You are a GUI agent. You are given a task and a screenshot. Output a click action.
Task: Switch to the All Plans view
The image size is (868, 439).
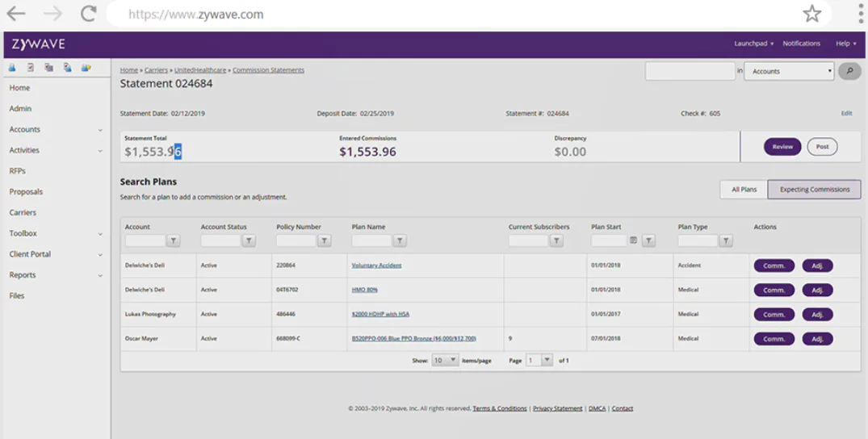[x=744, y=190]
